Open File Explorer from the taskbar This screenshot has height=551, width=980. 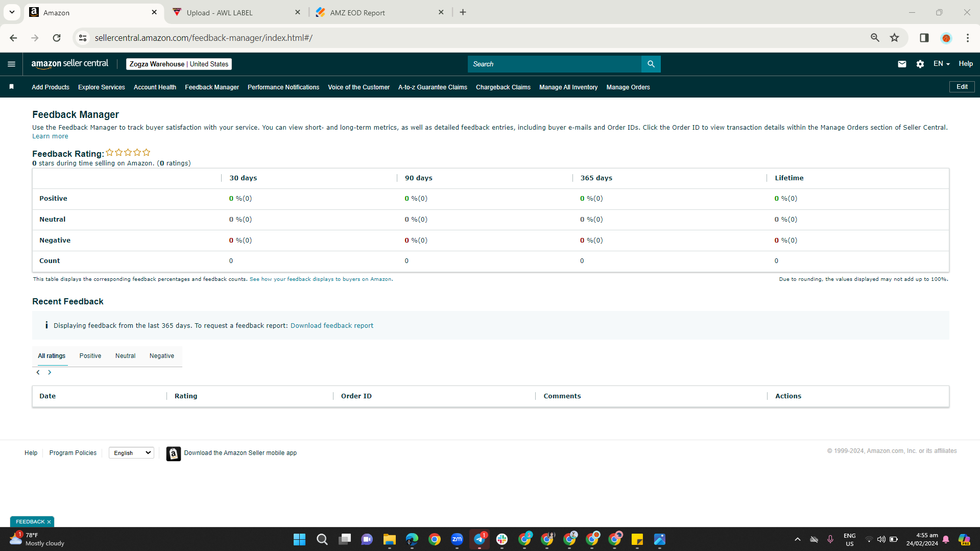[x=390, y=539]
